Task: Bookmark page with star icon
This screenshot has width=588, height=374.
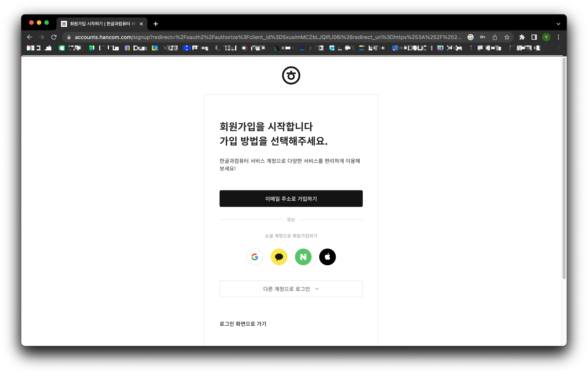Action: [x=507, y=37]
